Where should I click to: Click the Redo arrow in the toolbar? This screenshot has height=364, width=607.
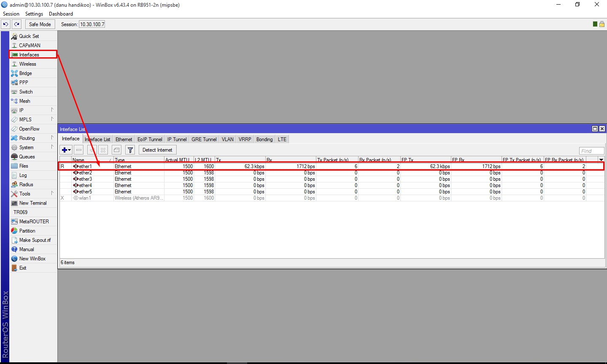pos(17,24)
